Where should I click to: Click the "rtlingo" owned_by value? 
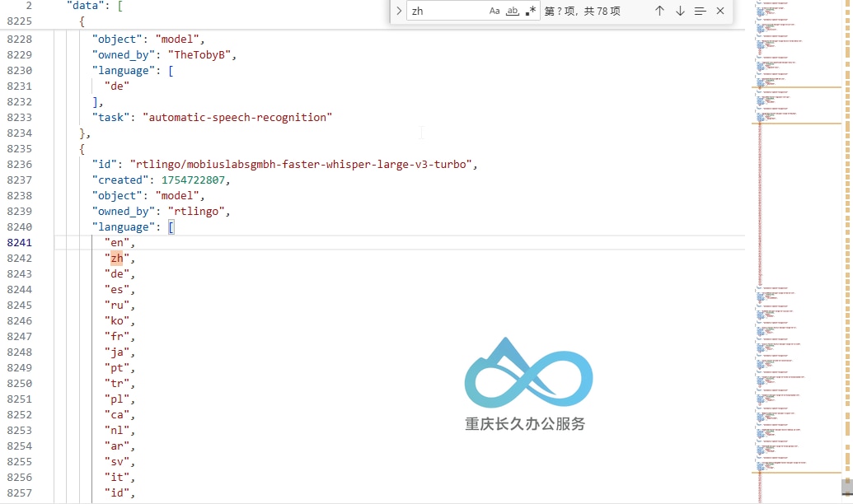pos(196,212)
